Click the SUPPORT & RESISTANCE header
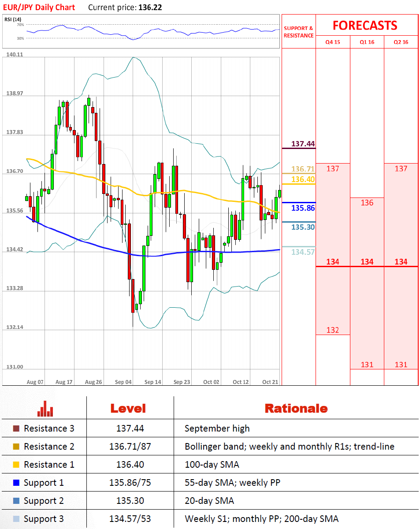Image resolution: width=420 pixels, height=529 pixels. pyautogui.click(x=299, y=32)
